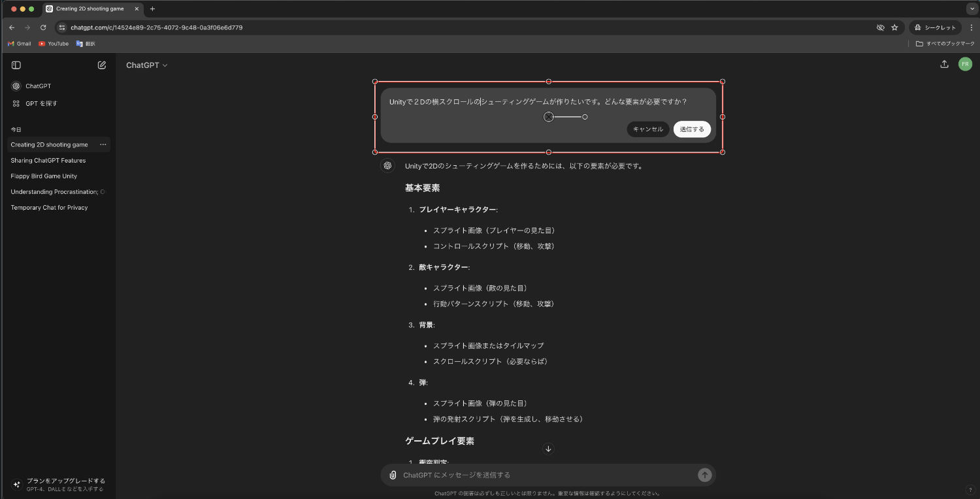Click the ChatGPT logo in sidebar
This screenshot has width=980, height=499.
pos(16,86)
